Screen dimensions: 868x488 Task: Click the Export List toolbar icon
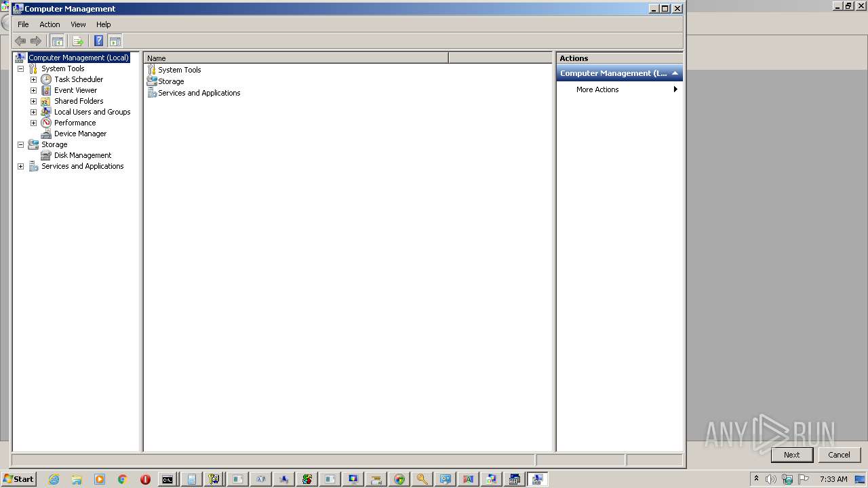78,41
